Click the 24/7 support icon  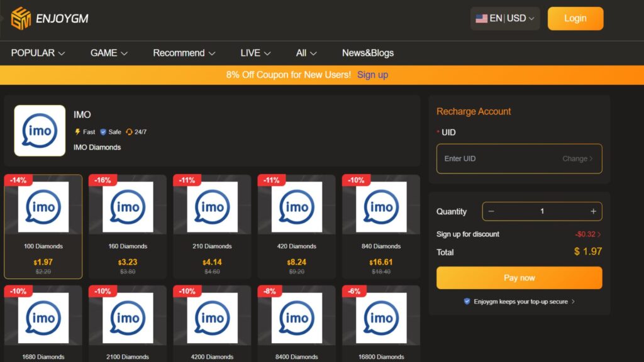(x=129, y=132)
